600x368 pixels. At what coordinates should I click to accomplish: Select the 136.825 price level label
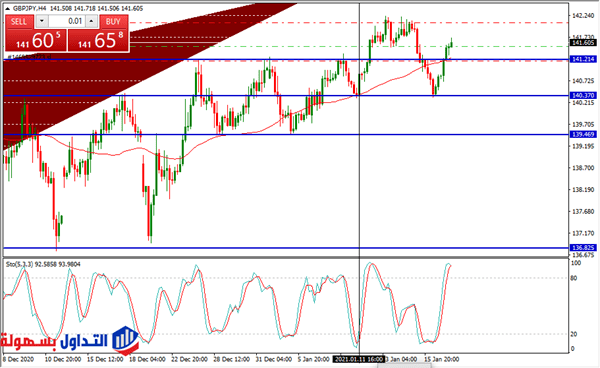coord(583,248)
